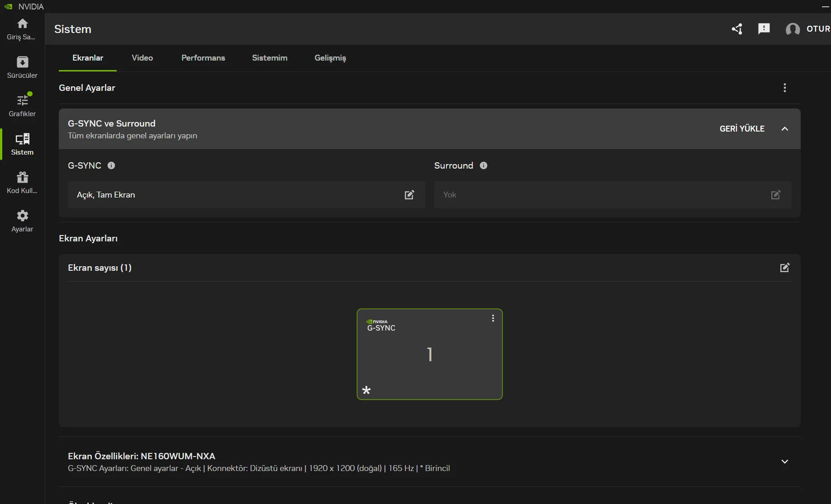
Task: Click the Surround Yok field
Action: tap(613, 195)
